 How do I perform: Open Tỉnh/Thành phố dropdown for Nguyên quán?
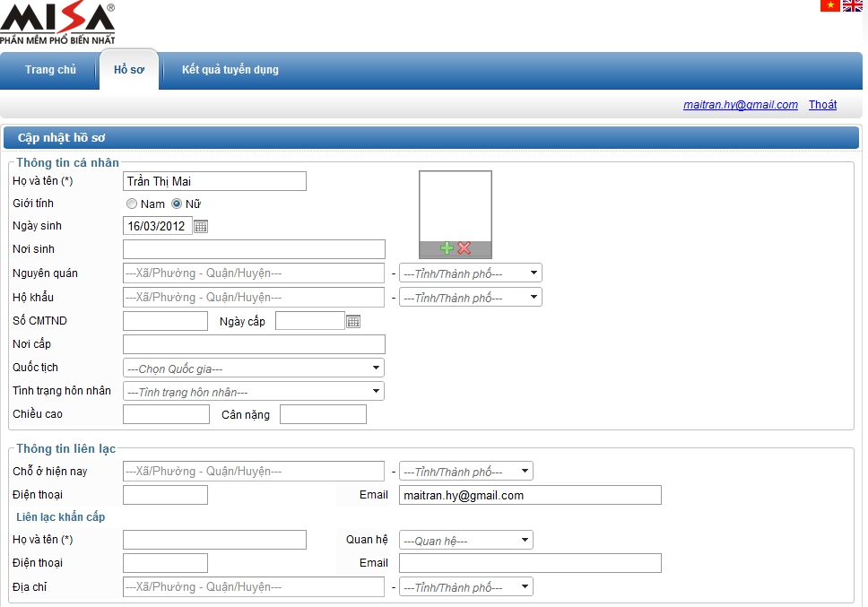click(x=470, y=273)
